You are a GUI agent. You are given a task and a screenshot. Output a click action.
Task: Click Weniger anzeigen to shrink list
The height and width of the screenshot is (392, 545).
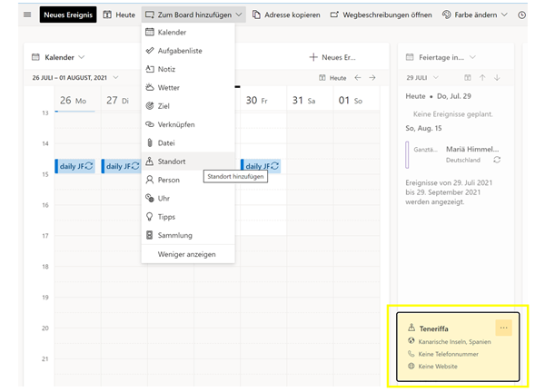(187, 254)
